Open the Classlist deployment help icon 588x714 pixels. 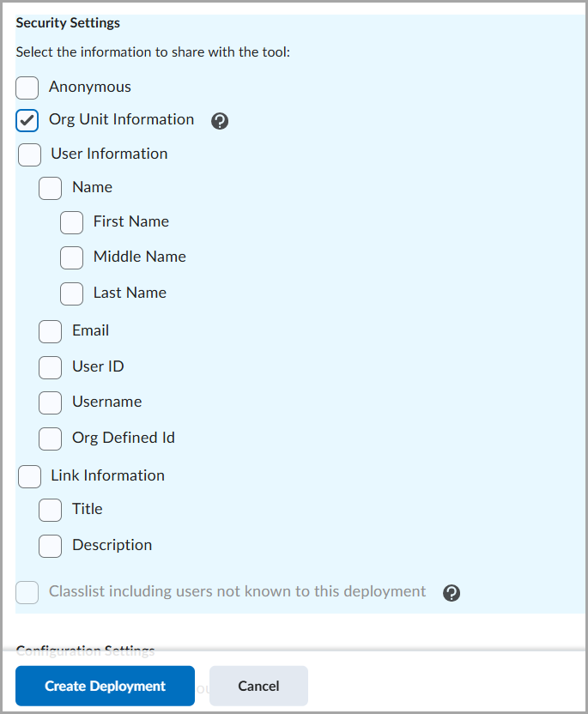tap(452, 593)
